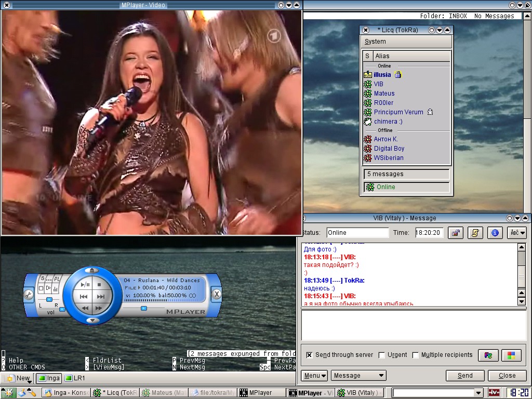Click the background color squares button
The image size is (532, 399).
coord(511,355)
